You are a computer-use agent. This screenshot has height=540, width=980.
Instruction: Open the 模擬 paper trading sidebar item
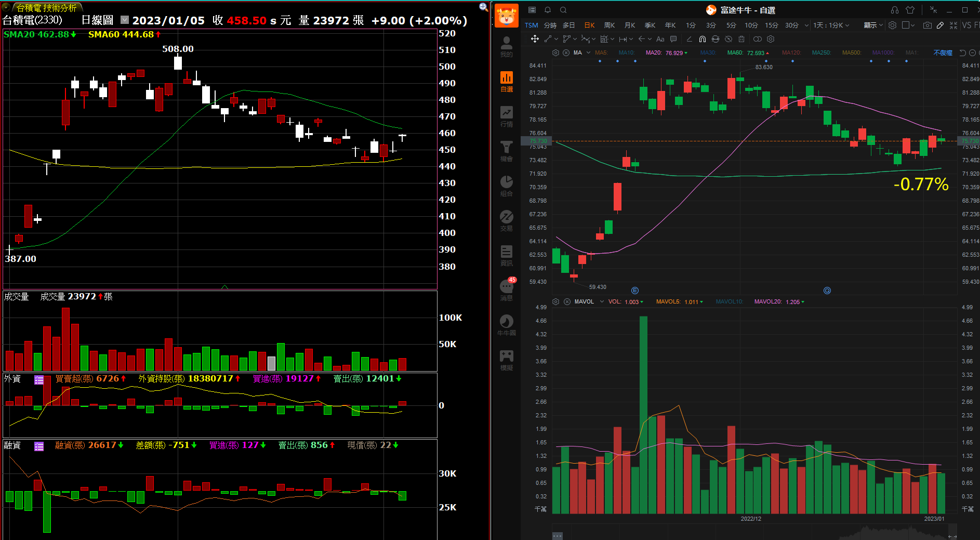coord(507,360)
